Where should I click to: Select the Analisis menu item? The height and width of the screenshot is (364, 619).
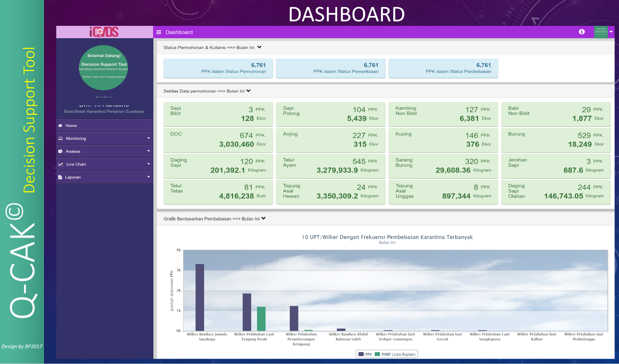coord(73,151)
